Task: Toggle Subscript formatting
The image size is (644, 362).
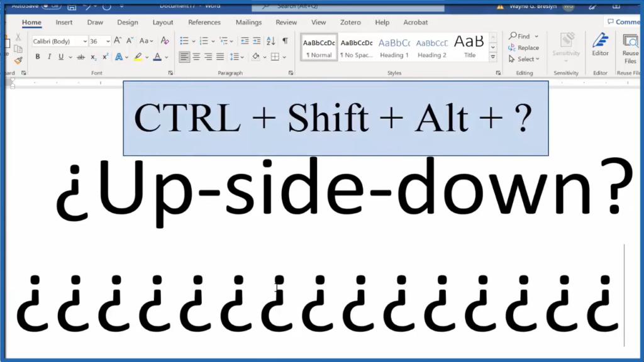Action: tap(94, 57)
